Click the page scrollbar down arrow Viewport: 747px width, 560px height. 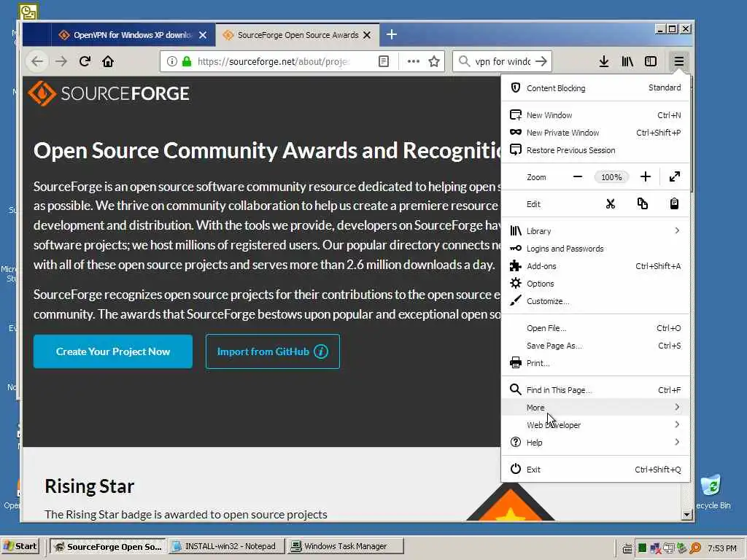[x=686, y=514]
